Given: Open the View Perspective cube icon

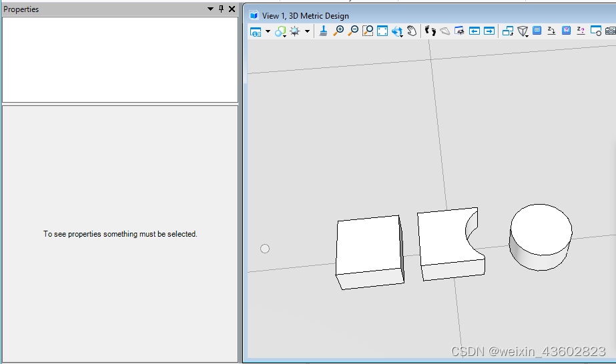Looking at the screenshot, I should 523,31.
